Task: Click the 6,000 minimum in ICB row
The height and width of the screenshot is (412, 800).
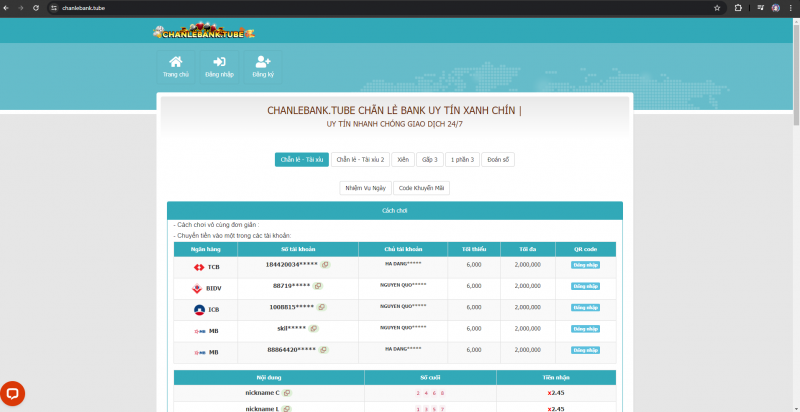Action: [x=474, y=307]
